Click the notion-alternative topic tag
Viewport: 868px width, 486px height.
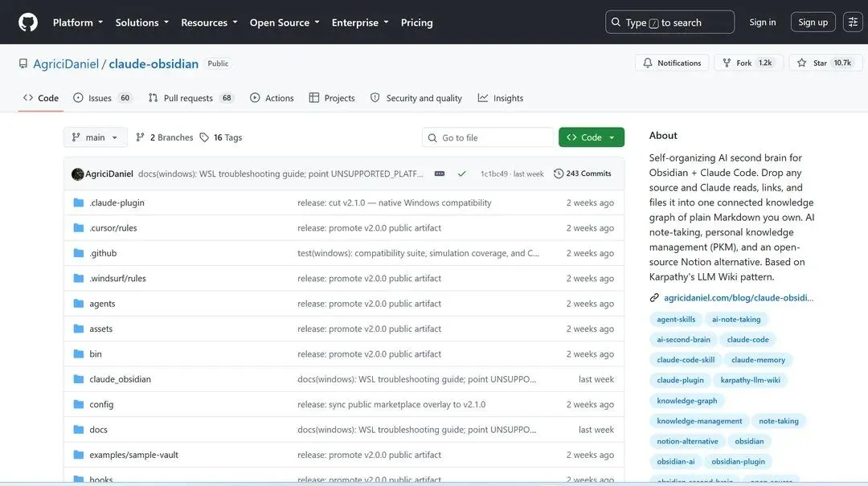click(687, 441)
